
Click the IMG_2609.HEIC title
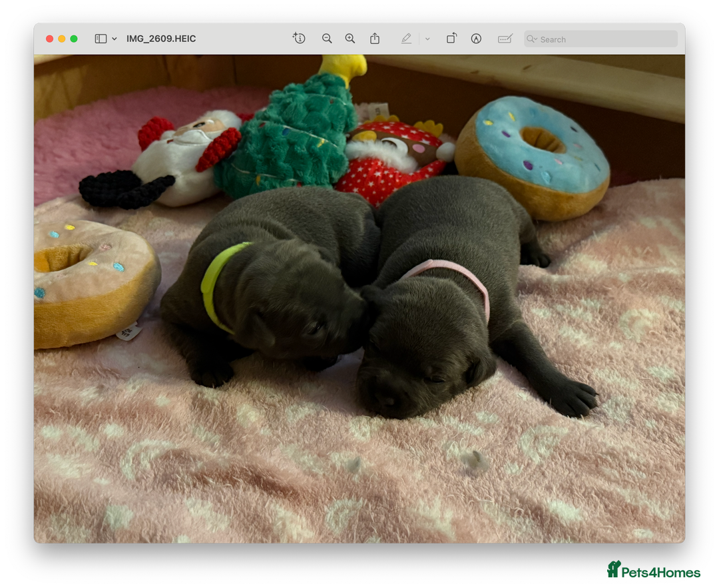point(161,39)
